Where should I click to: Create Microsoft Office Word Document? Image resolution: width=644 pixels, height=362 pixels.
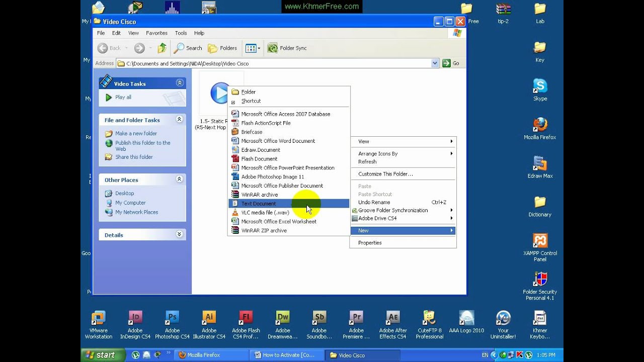(289, 141)
